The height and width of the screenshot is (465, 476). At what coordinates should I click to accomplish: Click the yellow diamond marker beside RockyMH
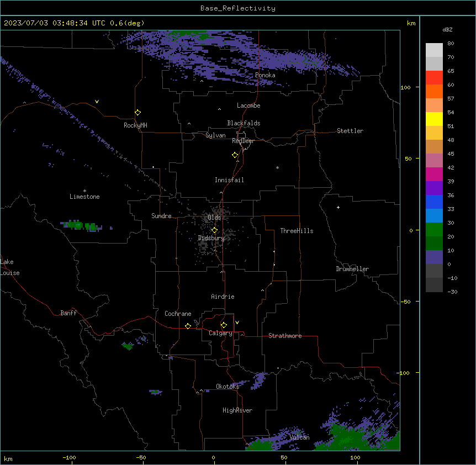point(137,112)
